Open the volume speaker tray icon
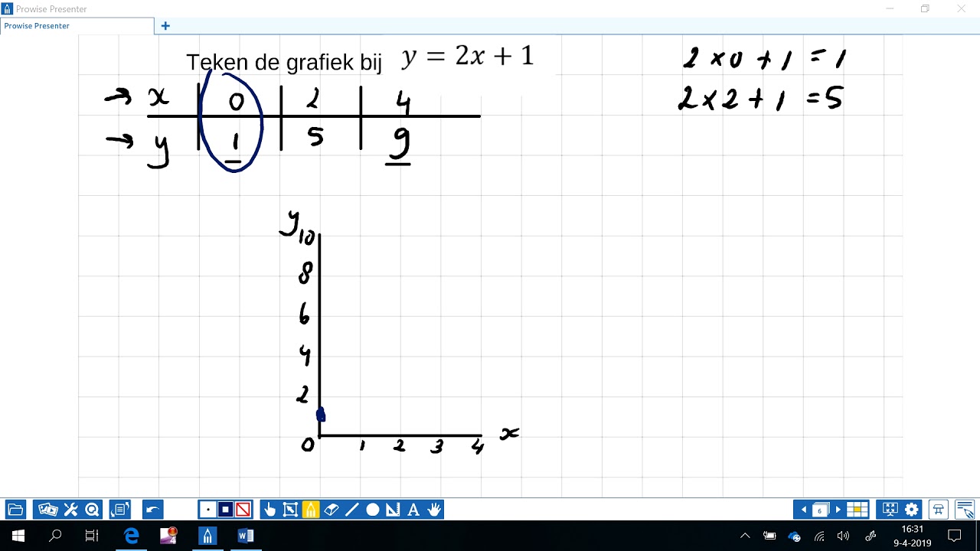Image resolution: width=980 pixels, height=551 pixels. pos(844,536)
